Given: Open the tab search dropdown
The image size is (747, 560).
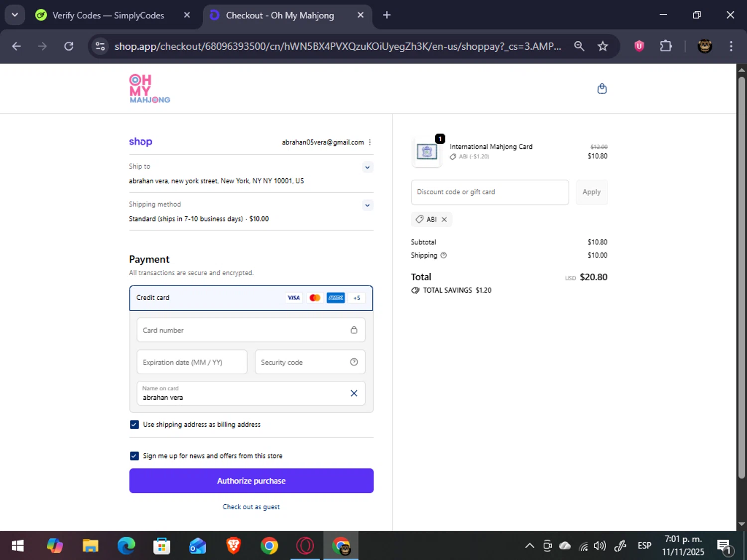Looking at the screenshot, I should click(x=15, y=15).
